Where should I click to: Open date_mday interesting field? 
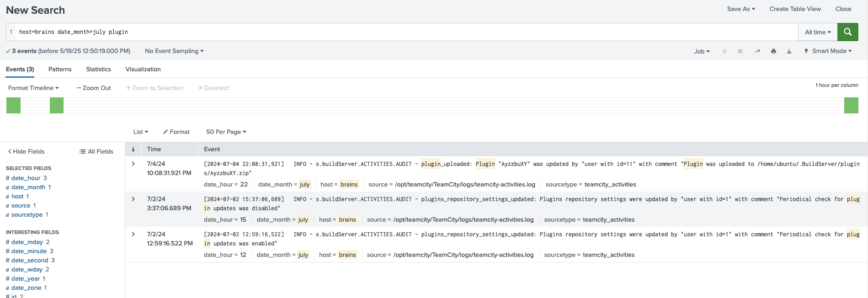(x=27, y=242)
